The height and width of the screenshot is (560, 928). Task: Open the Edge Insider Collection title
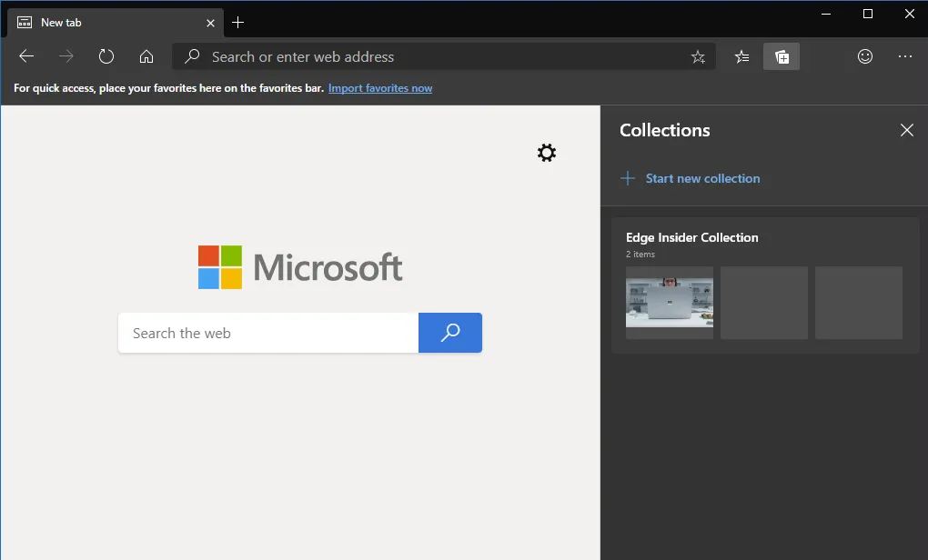click(691, 237)
